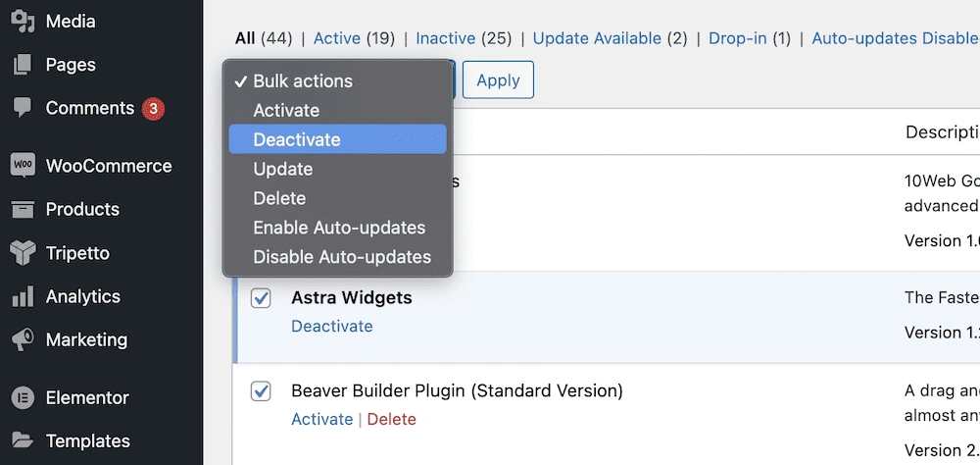The height and width of the screenshot is (465, 980).
Task: Open Marketing megaphone icon
Action: click(x=23, y=339)
